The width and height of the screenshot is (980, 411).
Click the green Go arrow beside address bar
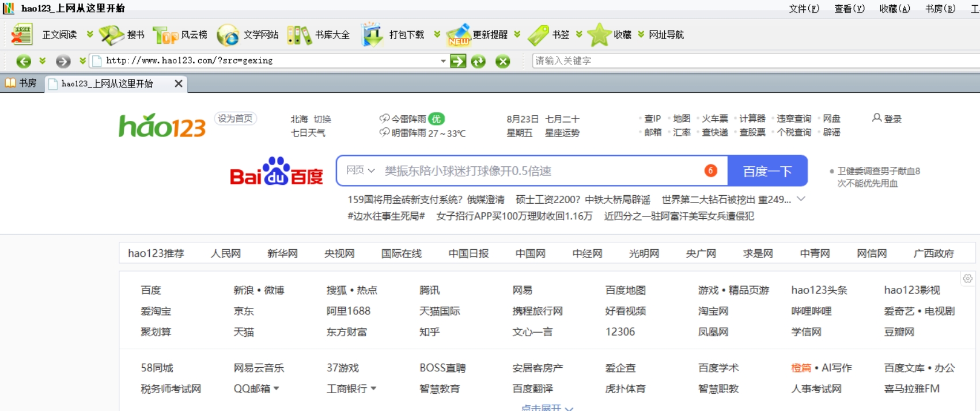pyautogui.click(x=458, y=61)
